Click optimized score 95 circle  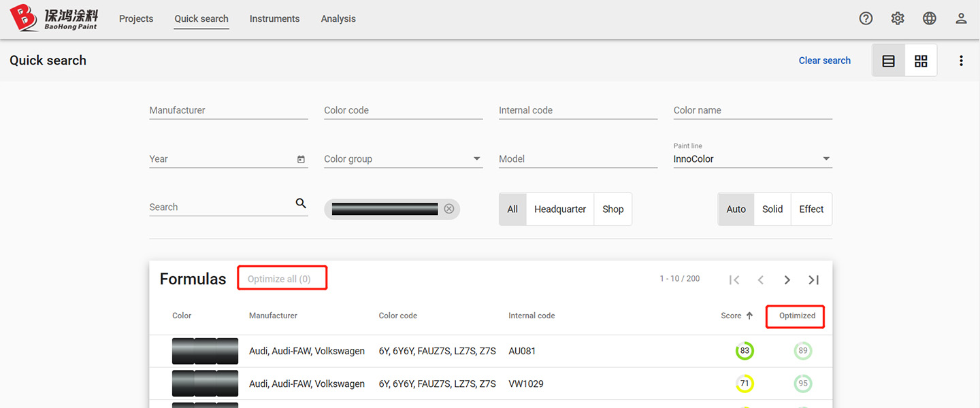(803, 384)
